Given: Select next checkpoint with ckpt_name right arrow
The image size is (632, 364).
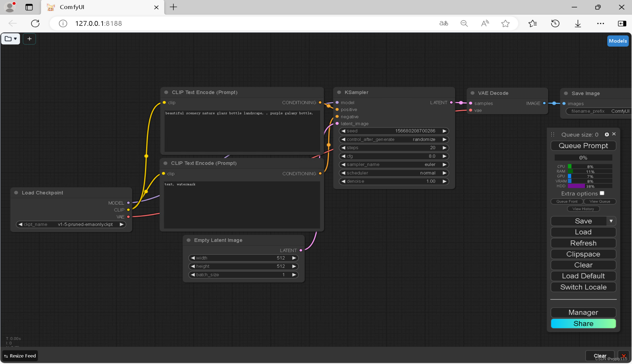Looking at the screenshot, I should tap(122, 224).
